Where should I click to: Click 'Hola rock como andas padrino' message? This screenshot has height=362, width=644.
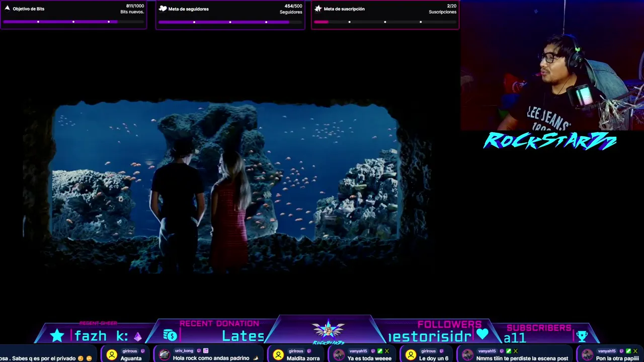pos(211,358)
